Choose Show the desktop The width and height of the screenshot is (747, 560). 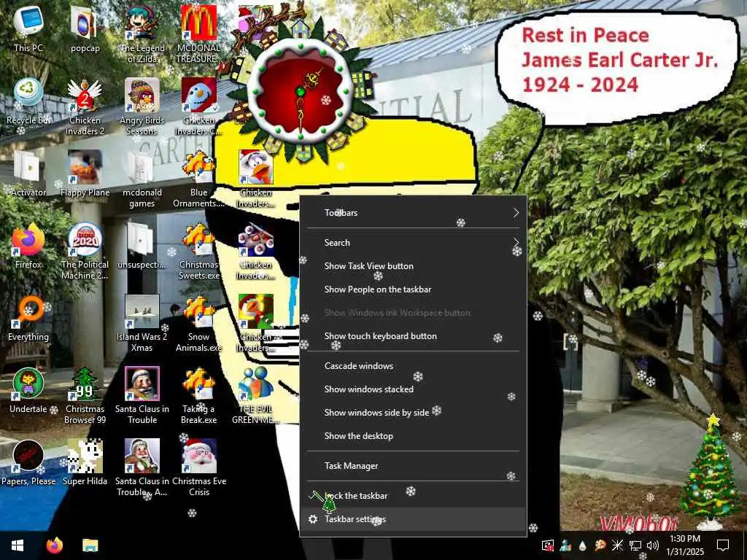point(413,436)
